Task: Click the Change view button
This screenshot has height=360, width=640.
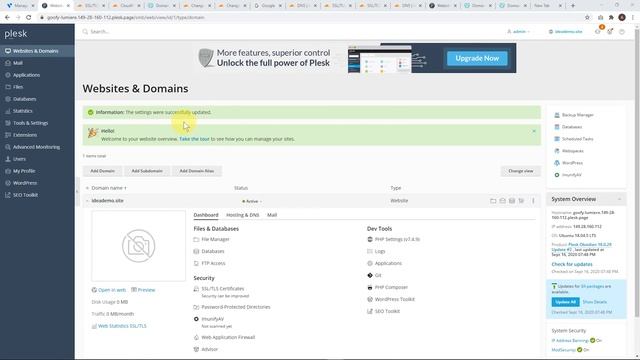Action: [521, 171]
